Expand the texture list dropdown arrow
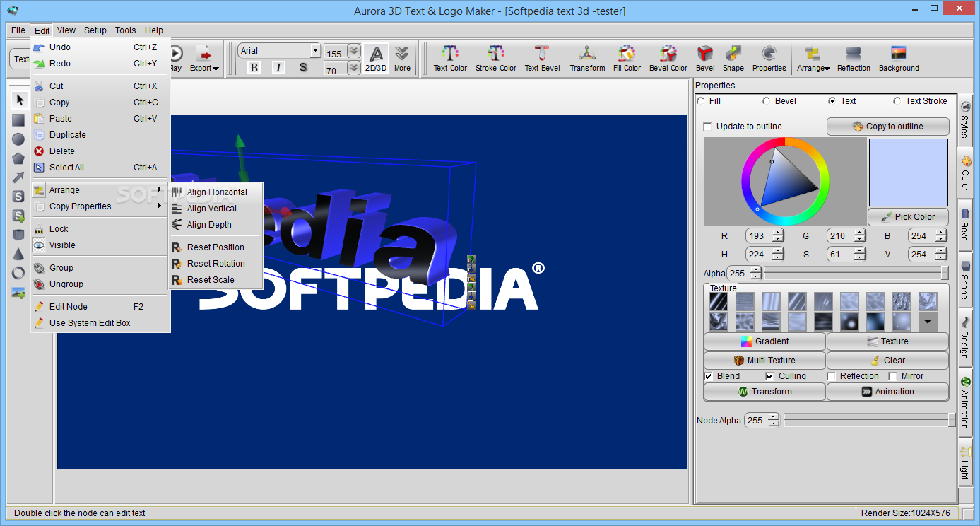 928,322
